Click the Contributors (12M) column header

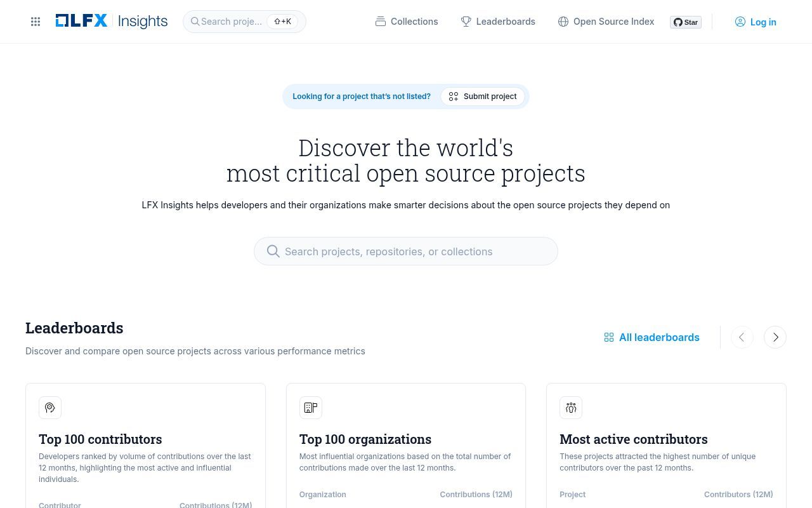[x=738, y=495]
